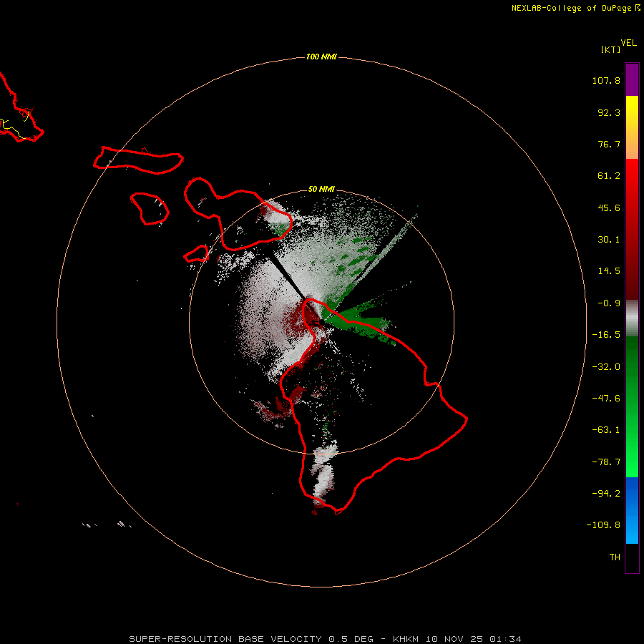
Task: Click the 61.2 velocity scale value
Action: tap(609, 176)
